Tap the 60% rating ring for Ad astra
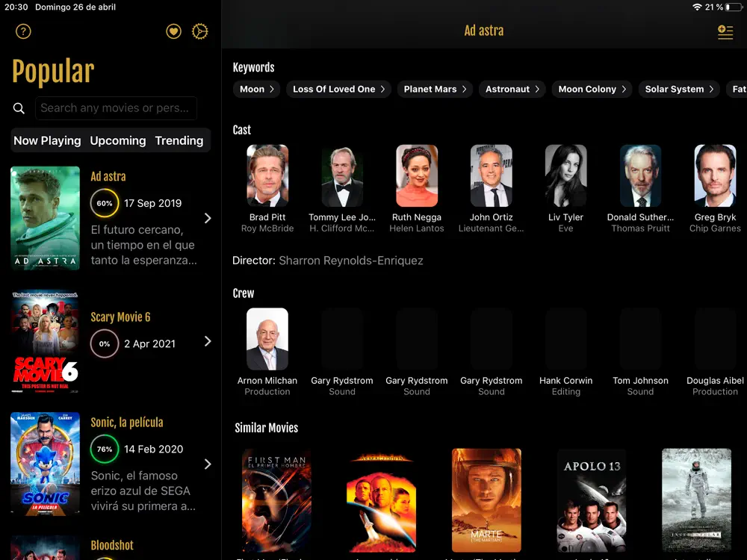Image resolution: width=747 pixels, height=560 pixels. (105, 203)
